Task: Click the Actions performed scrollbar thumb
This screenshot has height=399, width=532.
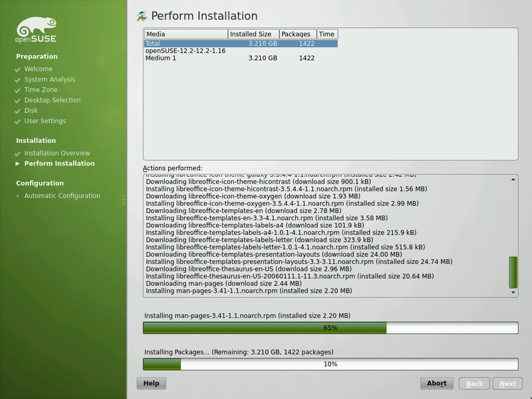Action: [x=513, y=273]
